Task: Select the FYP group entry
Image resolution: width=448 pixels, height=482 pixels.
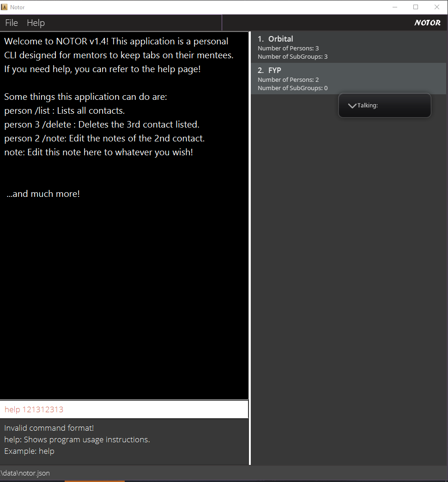Action: 348,79
